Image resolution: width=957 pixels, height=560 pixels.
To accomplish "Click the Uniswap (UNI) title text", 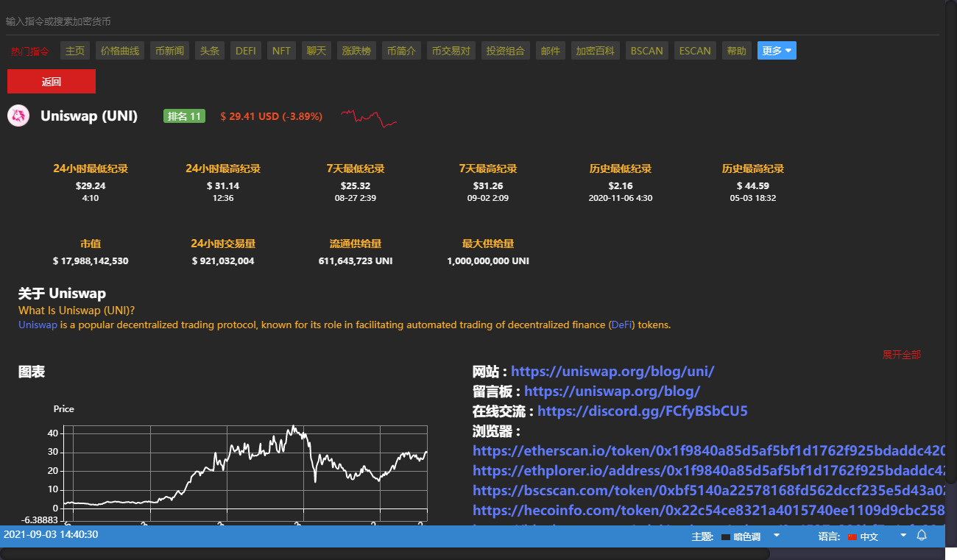I will point(89,116).
